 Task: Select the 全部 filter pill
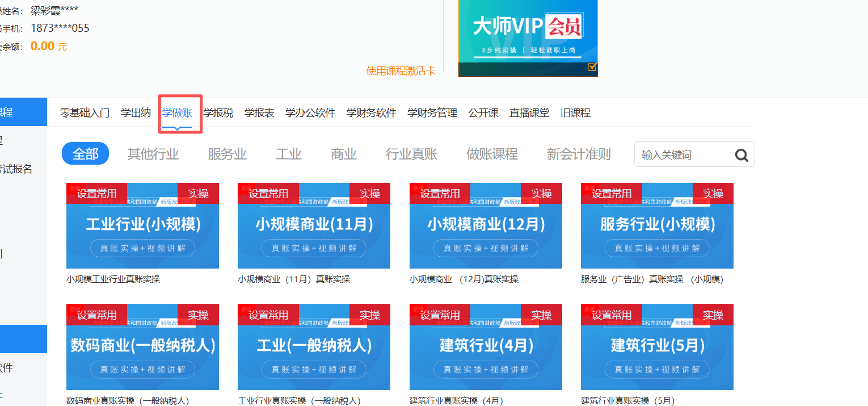85,154
